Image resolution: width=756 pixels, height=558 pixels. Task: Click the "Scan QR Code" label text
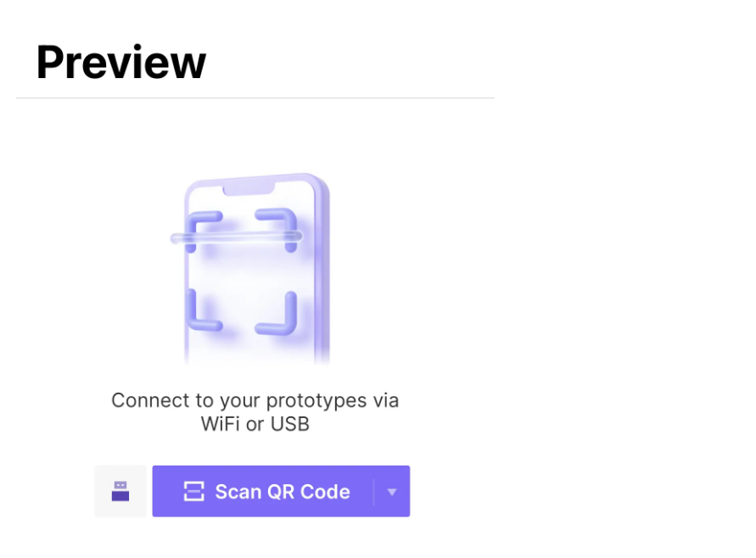coord(282,492)
